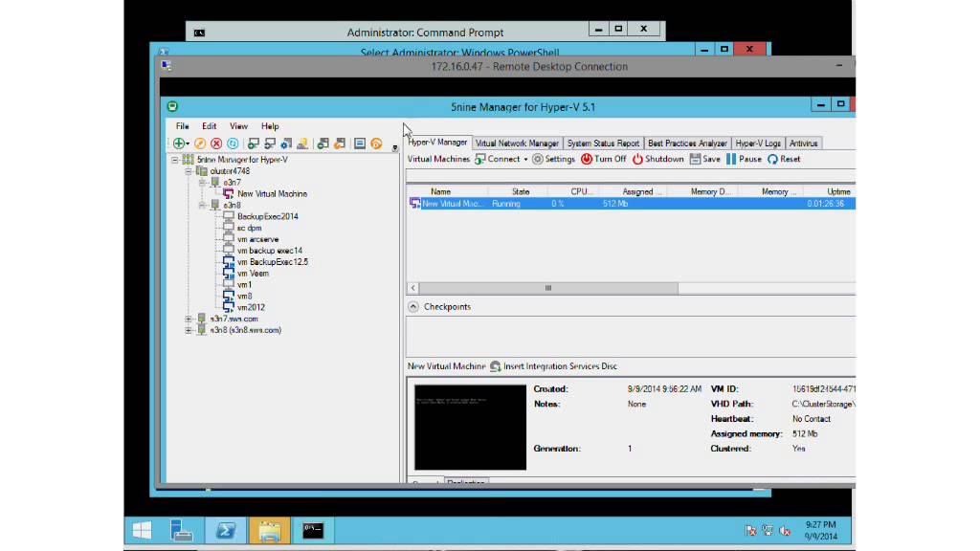This screenshot has height=551, width=980.
Task: Open the File menu
Action: [182, 125]
